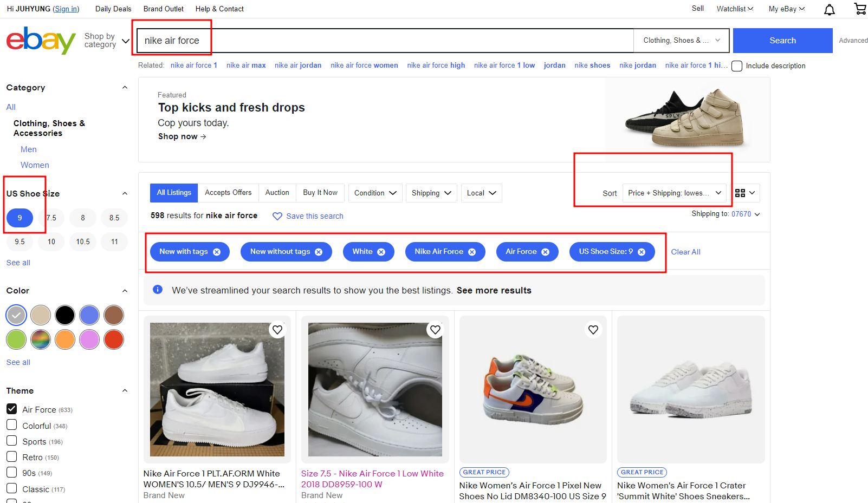Screen dimensions: 868x503
Task: Select the Women category link
Action: (x=35, y=165)
